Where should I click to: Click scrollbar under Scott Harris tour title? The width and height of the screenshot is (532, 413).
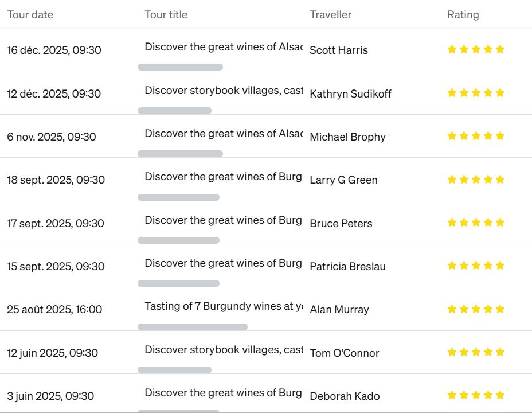[x=180, y=67]
